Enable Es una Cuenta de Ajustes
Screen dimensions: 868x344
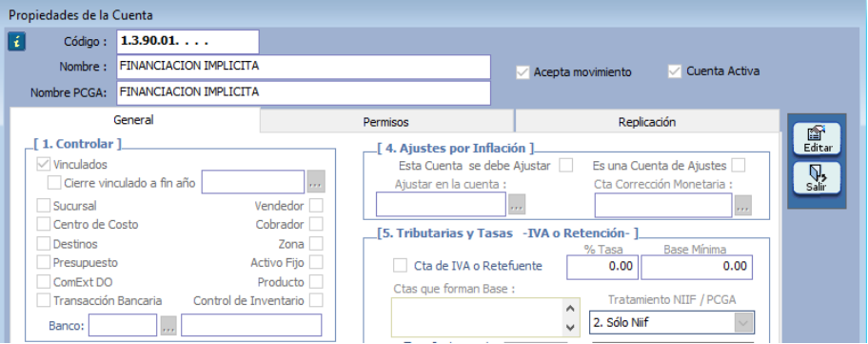click(738, 166)
